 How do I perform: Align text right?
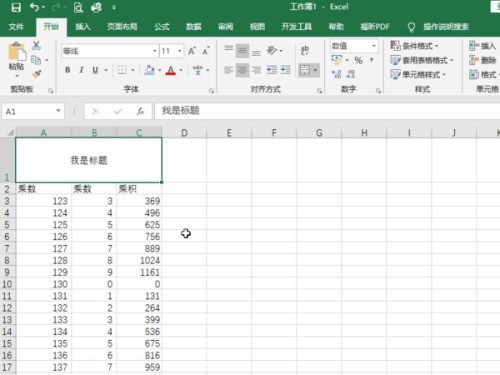click(256, 70)
